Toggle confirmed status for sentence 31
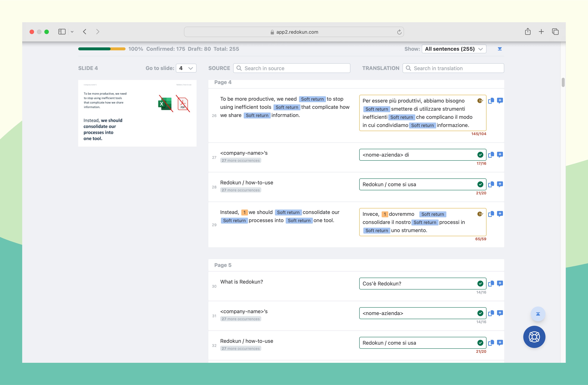The height and width of the screenshot is (385, 588). tap(480, 313)
